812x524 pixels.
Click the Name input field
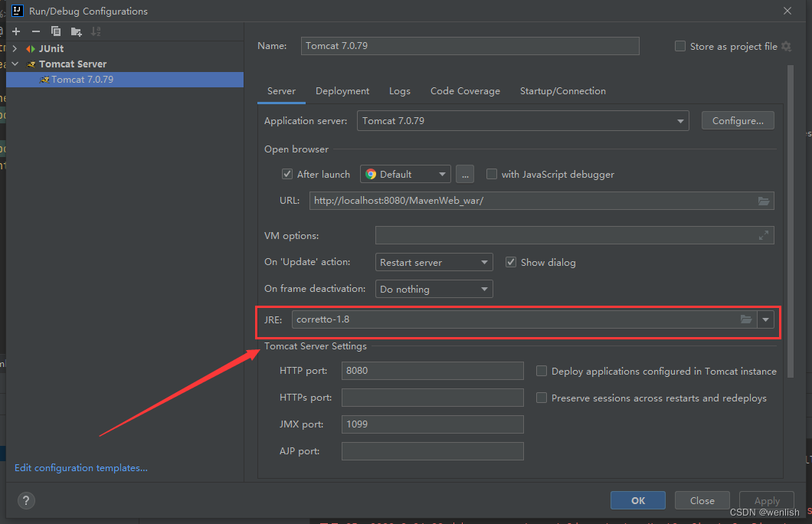coord(470,46)
